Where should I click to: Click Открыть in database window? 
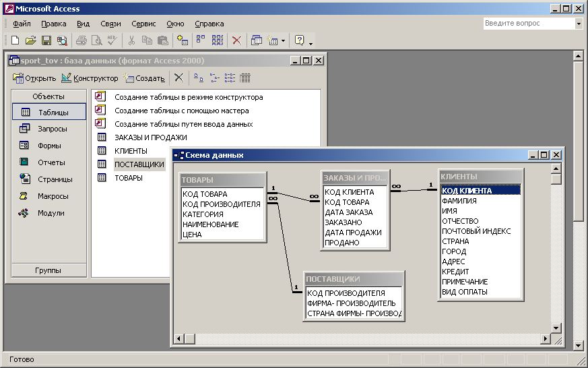pyautogui.click(x=34, y=78)
